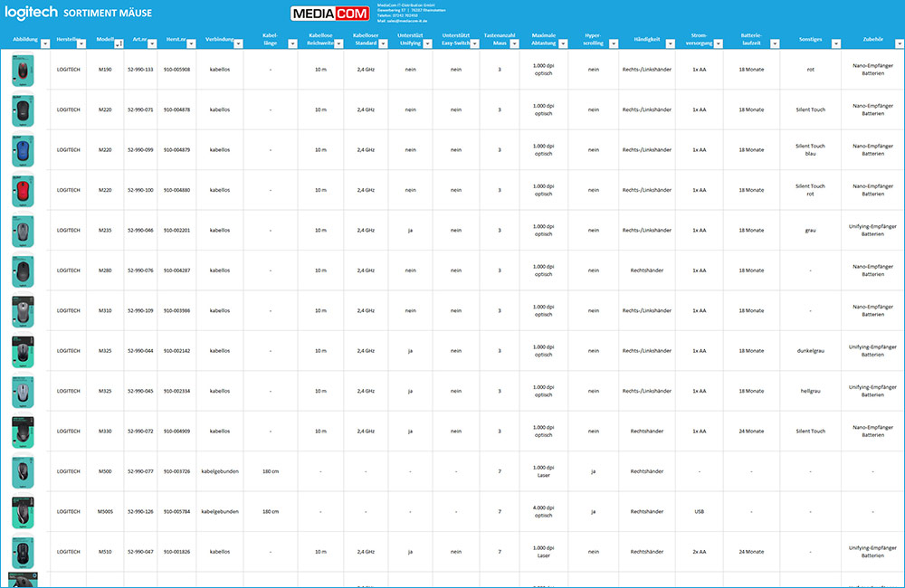
Task: Click manufacturer number cell 910-005784
Action: (176, 511)
